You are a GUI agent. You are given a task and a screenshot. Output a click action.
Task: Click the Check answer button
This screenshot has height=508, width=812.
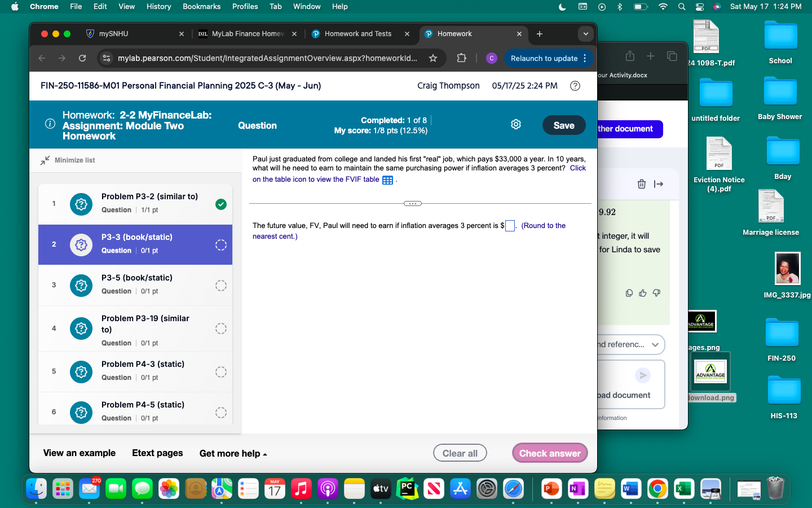click(x=550, y=453)
